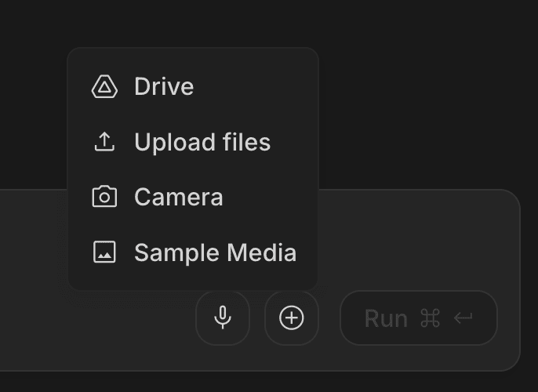Choose the Drive menu entry
538x392 pixels.
(x=164, y=87)
